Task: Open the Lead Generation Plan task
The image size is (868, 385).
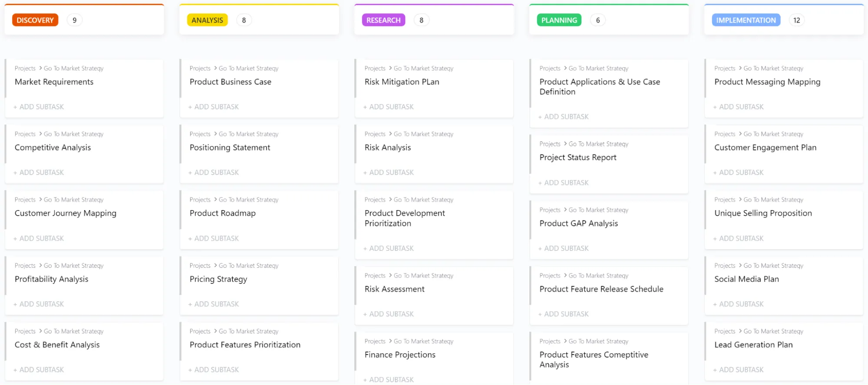Action: tap(754, 345)
